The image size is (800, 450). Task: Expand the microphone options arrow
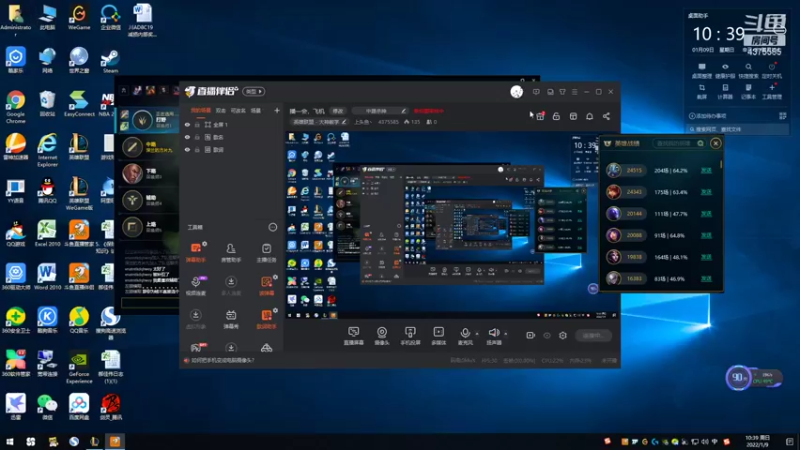click(477, 334)
